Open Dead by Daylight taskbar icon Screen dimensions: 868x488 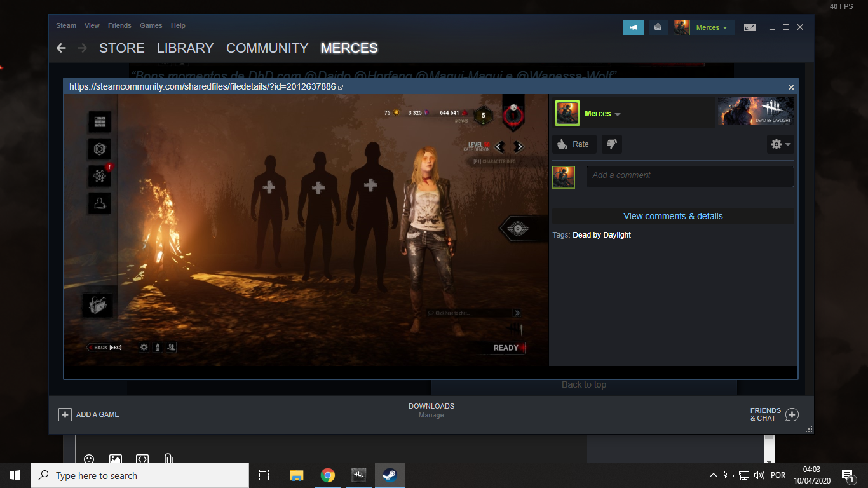pos(359,475)
